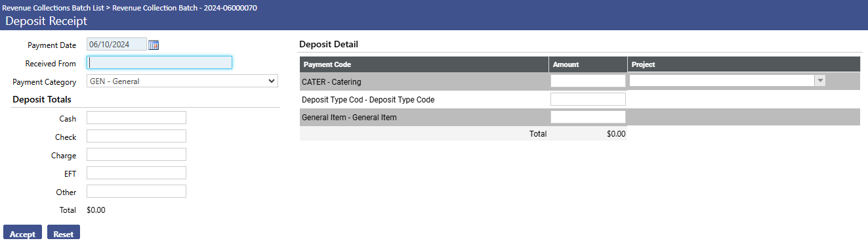The height and width of the screenshot is (247, 868).
Task: Select the Cash amount field
Action: [136, 118]
